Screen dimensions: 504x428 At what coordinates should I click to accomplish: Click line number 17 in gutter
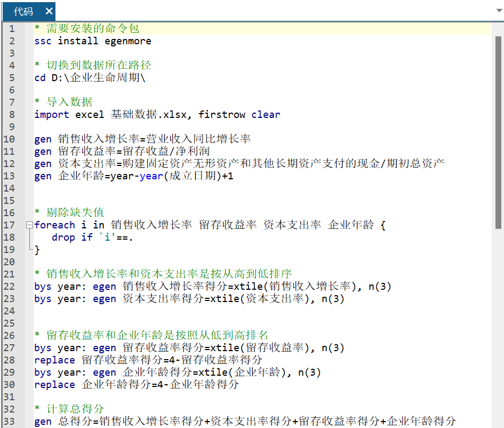[x=9, y=225]
